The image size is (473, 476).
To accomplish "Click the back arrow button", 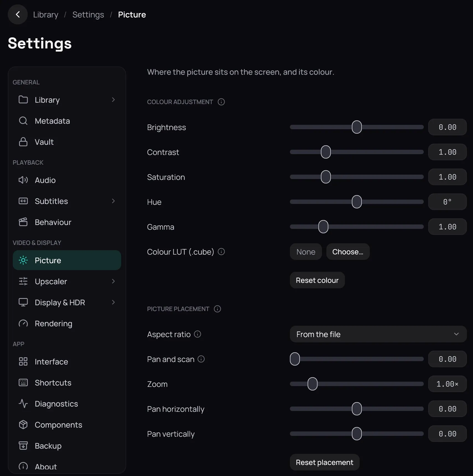I will point(18,14).
